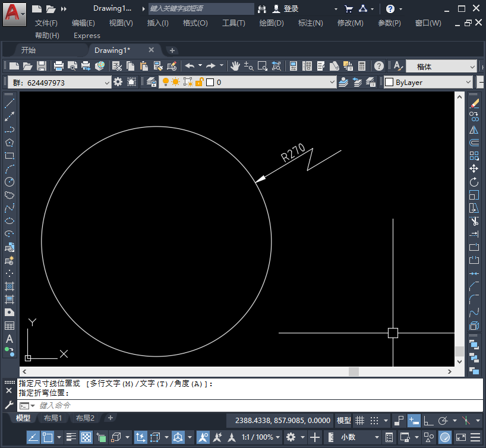
Task: Open the application A menu button
Action: point(14,15)
